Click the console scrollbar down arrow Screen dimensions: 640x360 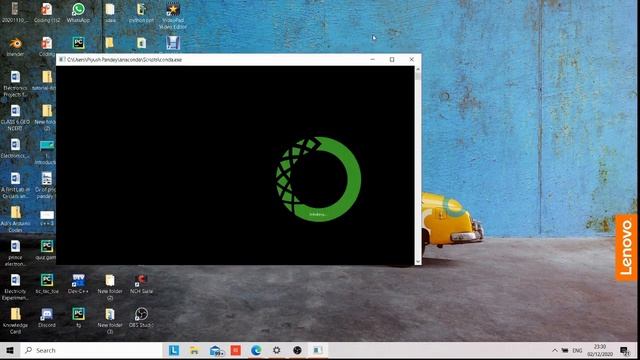point(418,262)
